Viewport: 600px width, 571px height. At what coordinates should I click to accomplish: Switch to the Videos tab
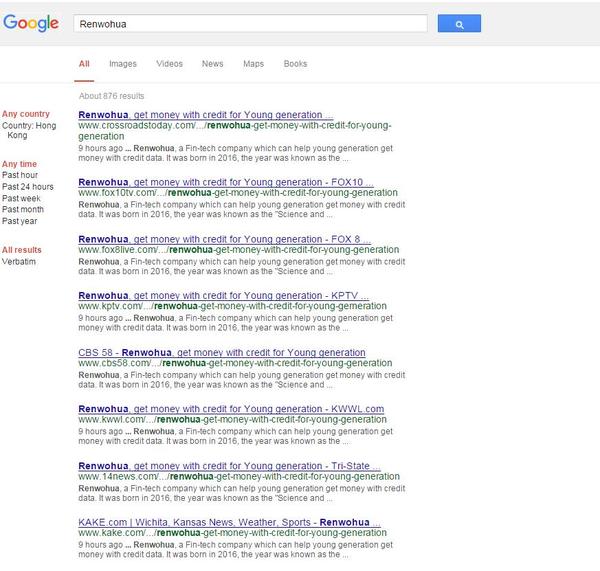[170, 64]
